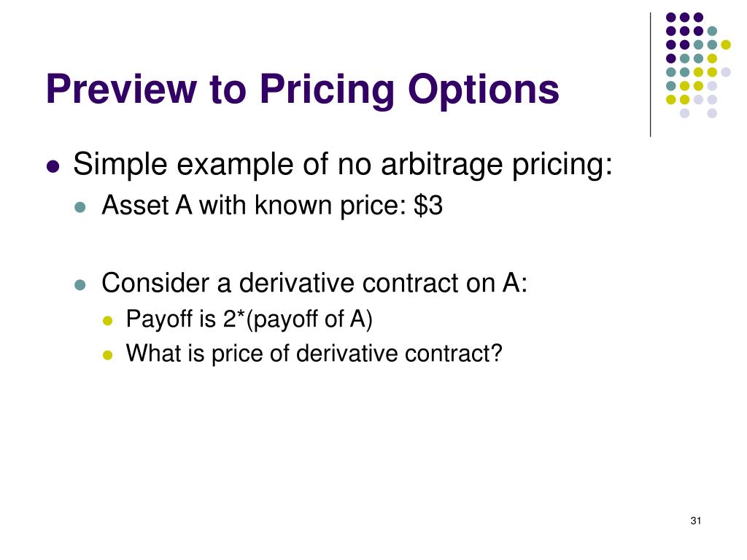The height and width of the screenshot is (560, 747).
Task: Click the decorative dot grid graphic
Action: click(698, 65)
